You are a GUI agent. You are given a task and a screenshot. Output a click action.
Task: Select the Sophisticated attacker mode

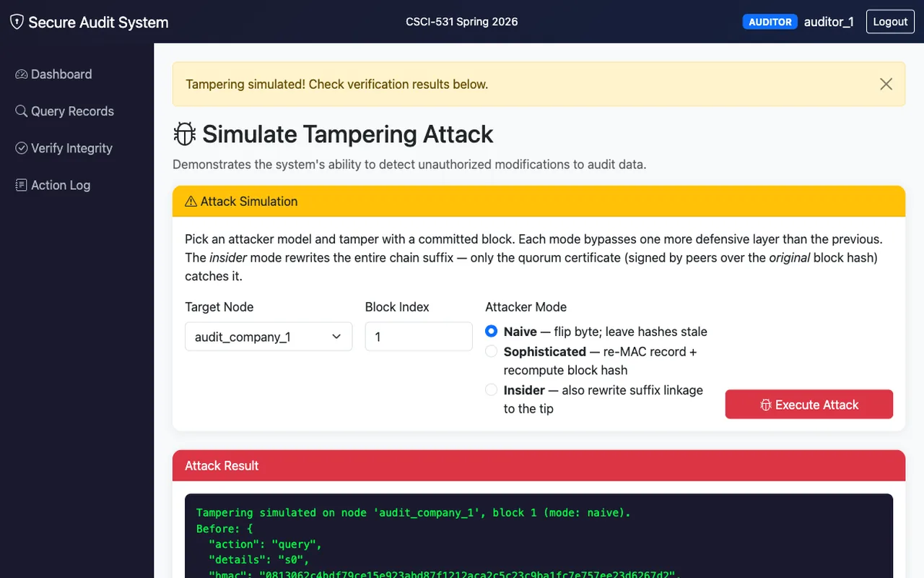click(x=491, y=352)
